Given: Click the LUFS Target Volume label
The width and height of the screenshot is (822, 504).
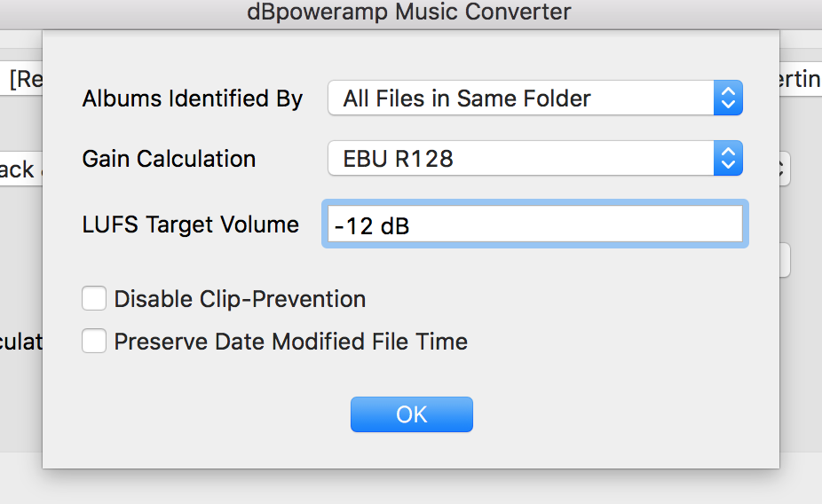Looking at the screenshot, I should (x=190, y=225).
